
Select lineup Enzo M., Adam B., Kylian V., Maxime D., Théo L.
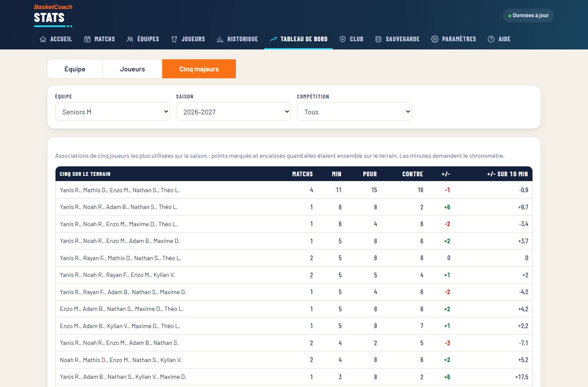pos(294,326)
